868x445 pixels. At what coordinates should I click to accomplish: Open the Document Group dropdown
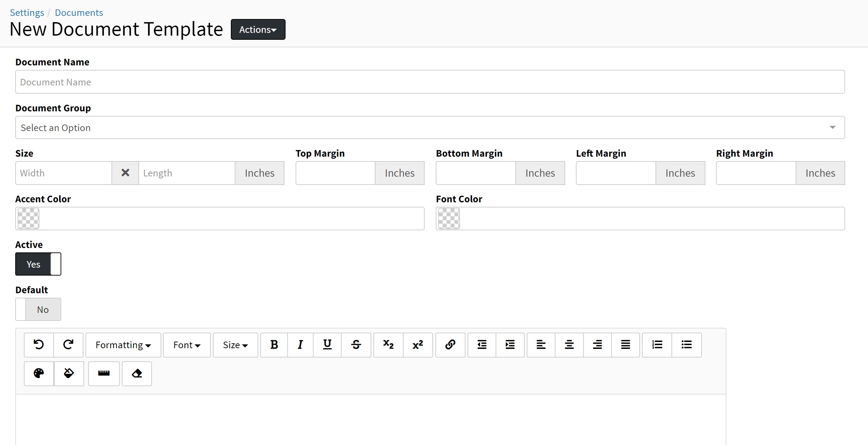click(x=430, y=128)
